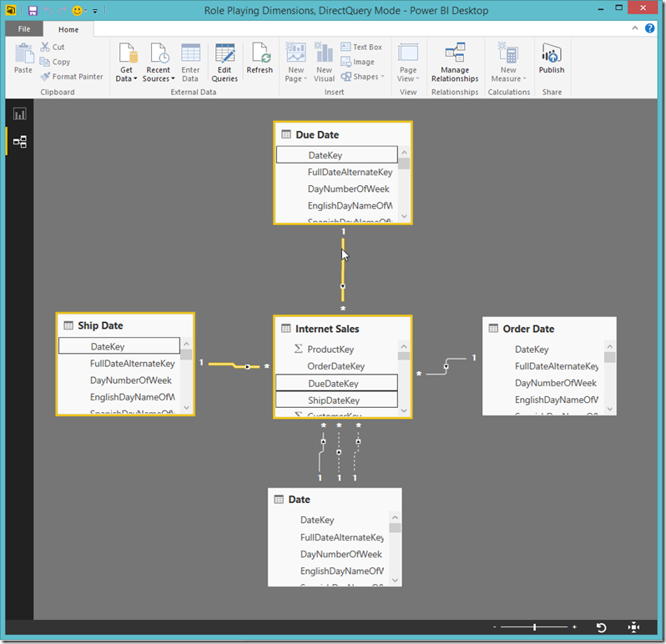Open Recent Sources dropdown
The height and width of the screenshot is (644, 666).
tap(159, 63)
